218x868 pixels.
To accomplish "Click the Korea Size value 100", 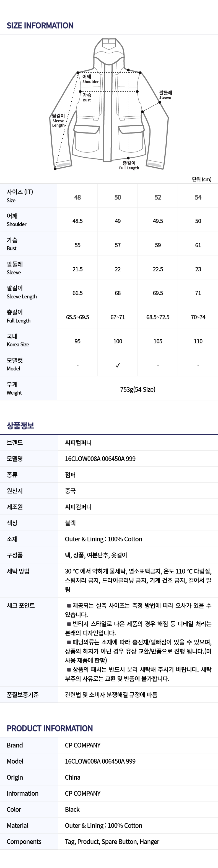I will 118,341.
